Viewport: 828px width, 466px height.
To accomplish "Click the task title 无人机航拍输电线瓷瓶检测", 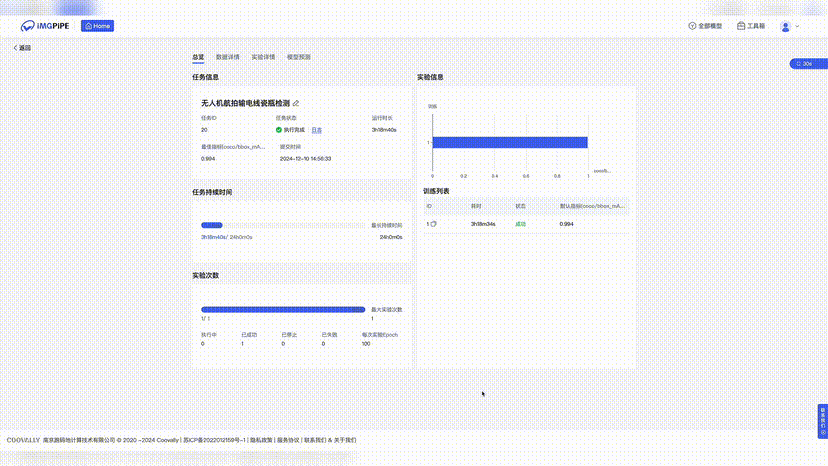I will [x=246, y=103].
